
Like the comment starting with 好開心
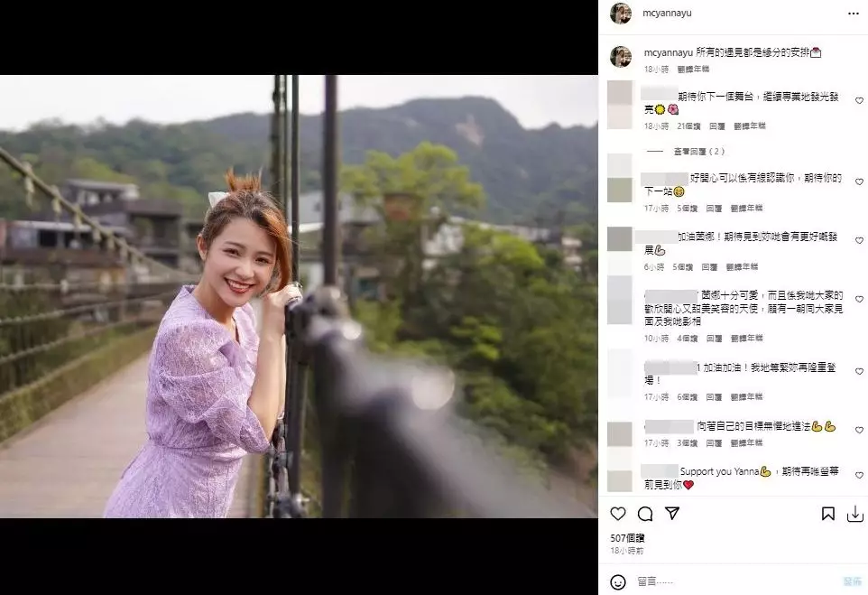(x=859, y=181)
